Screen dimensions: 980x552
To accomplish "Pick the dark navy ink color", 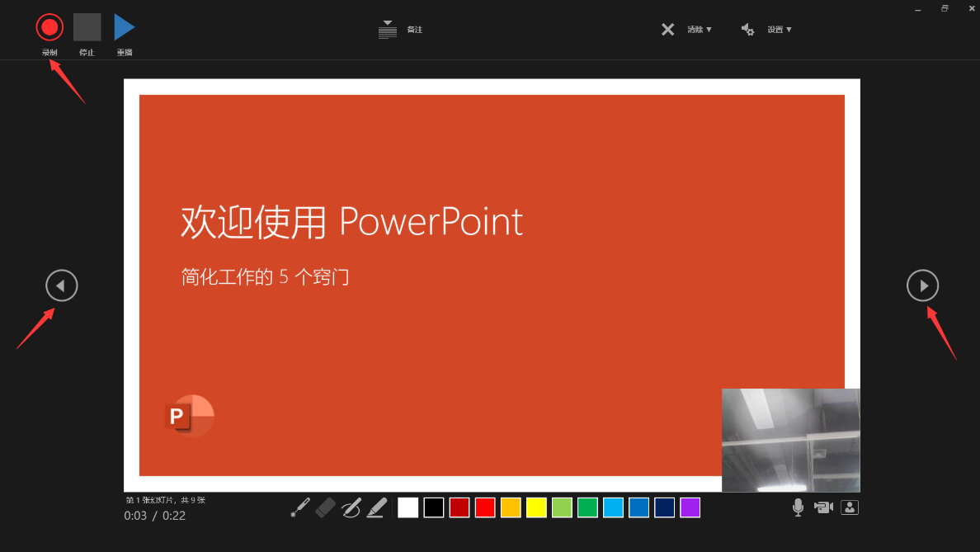I will coord(664,507).
